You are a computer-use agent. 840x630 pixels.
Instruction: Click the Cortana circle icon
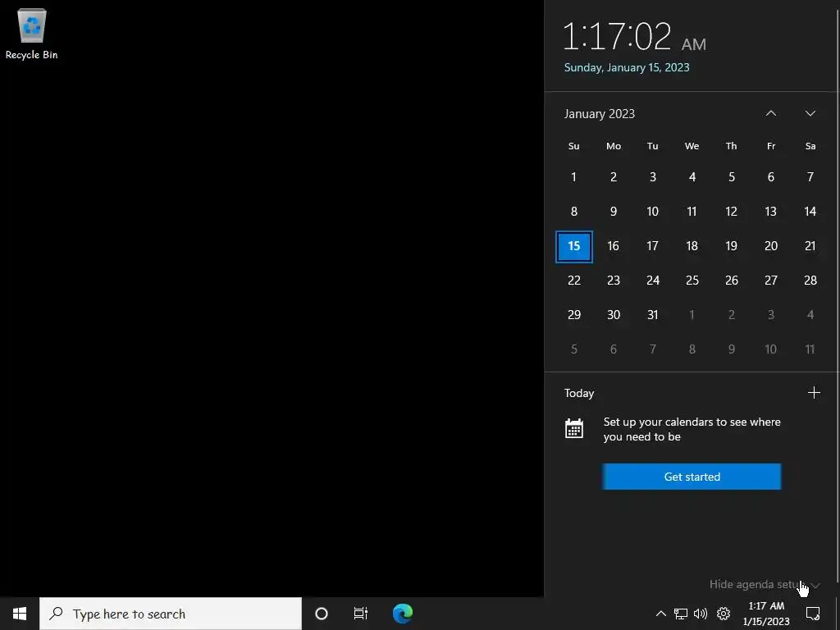pyautogui.click(x=322, y=614)
